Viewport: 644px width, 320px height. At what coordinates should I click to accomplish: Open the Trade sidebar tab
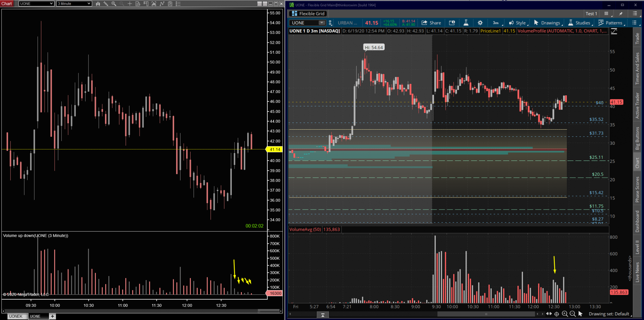click(x=637, y=38)
